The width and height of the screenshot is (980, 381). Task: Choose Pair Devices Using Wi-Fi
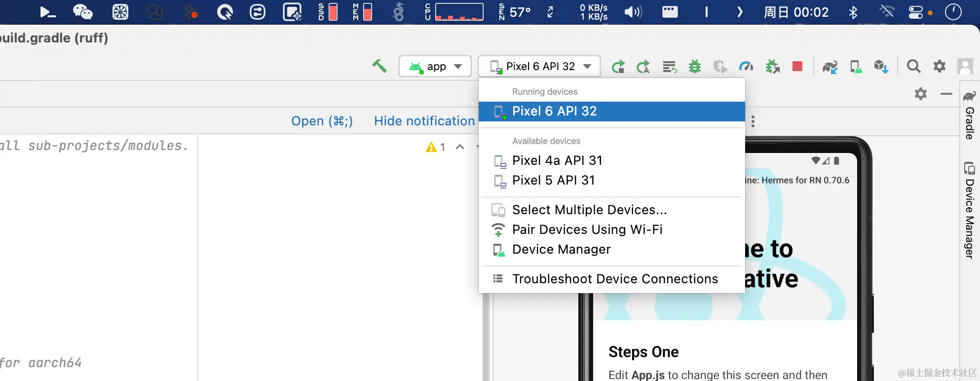click(611, 229)
